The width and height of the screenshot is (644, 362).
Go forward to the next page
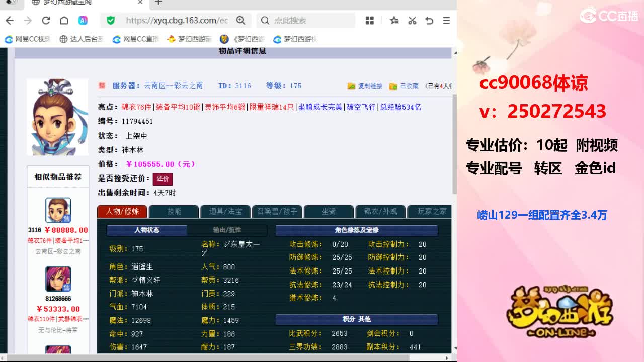[x=28, y=21]
